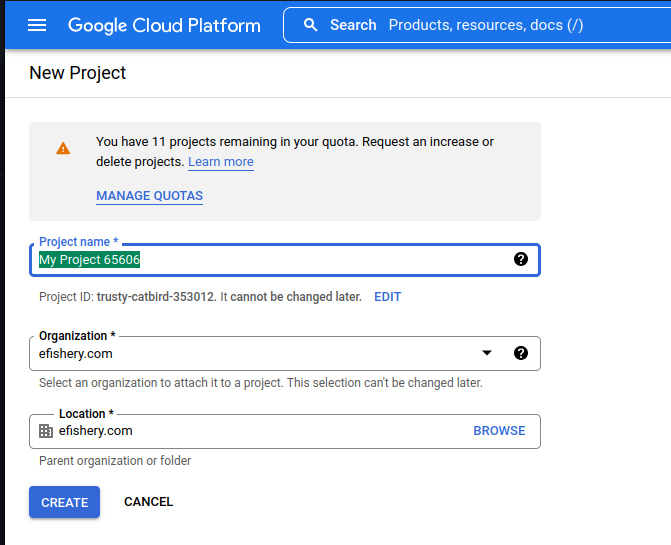
Task: Follow the Learn more link
Action: click(x=221, y=162)
